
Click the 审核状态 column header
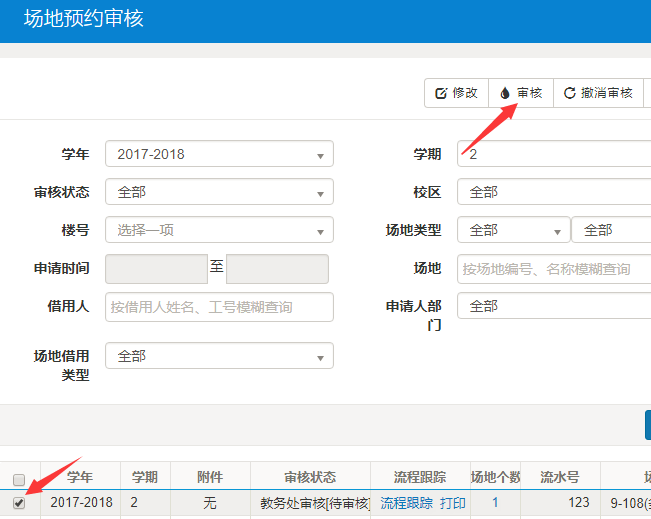(310, 477)
